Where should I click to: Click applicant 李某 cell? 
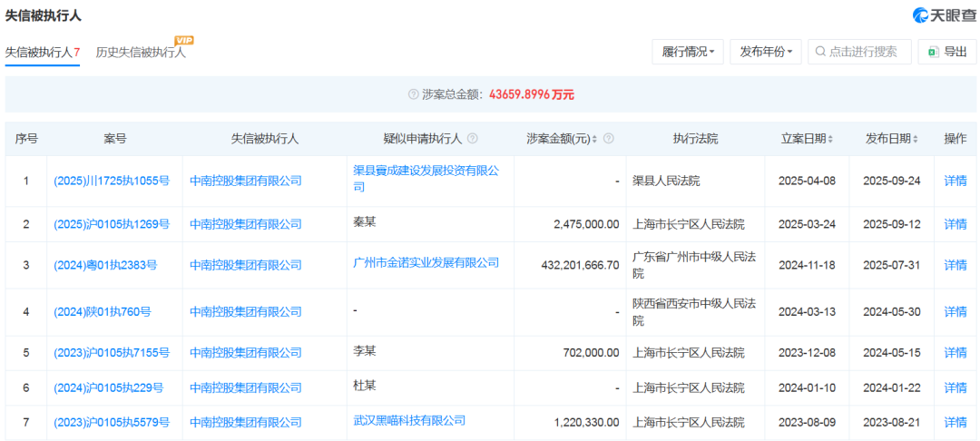click(x=365, y=349)
